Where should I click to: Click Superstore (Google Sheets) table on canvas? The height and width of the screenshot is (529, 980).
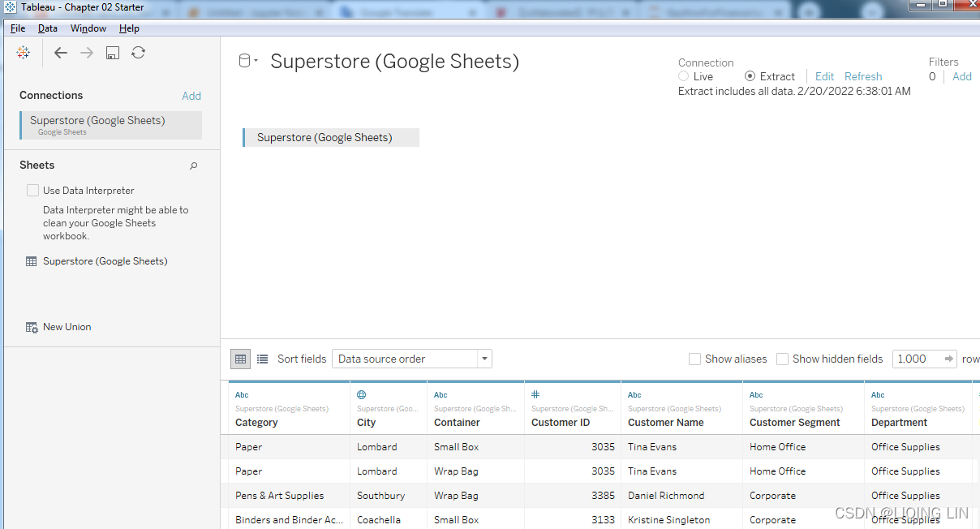pyautogui.click(x=331, y=137)
